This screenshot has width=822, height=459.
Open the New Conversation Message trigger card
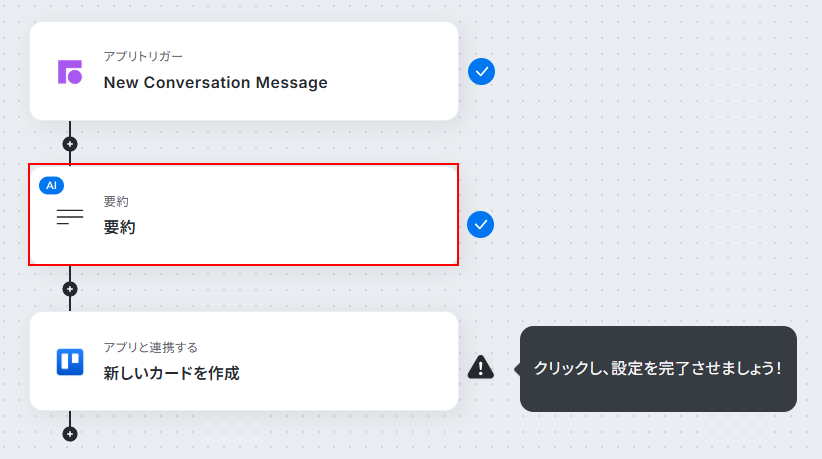244,71
